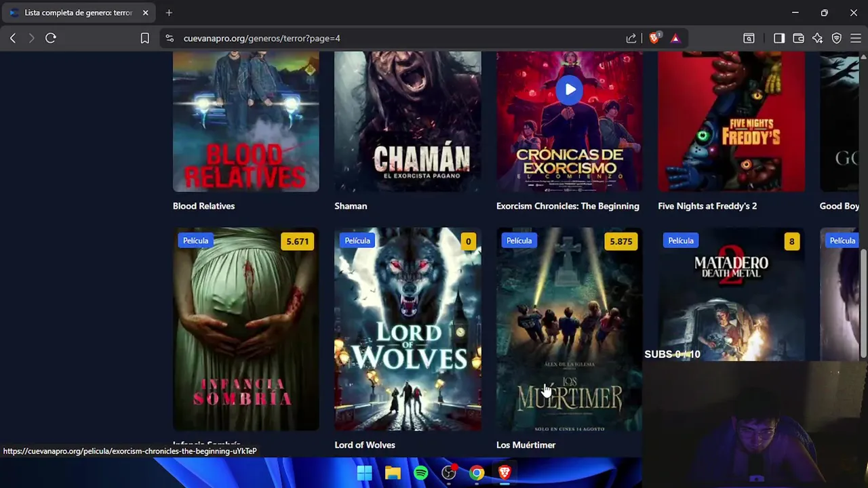Click 'Película' badge on Lord of Wolves
The height and width of the screenshot is (488, 868).
(357, 241)
